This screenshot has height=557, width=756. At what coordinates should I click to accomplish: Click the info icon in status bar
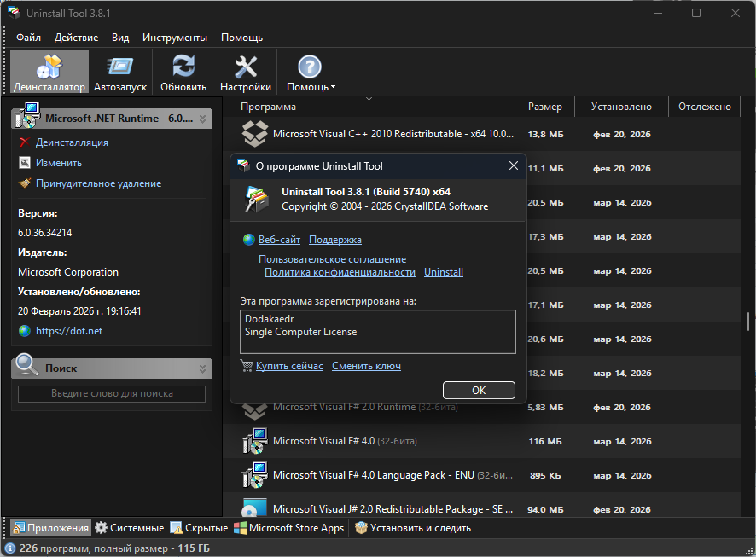[x=9, y=548]
